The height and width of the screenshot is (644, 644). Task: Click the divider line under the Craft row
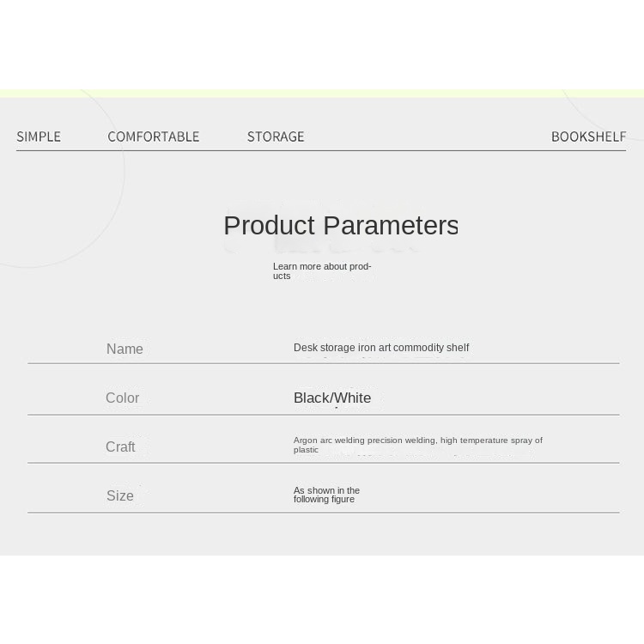323,463
